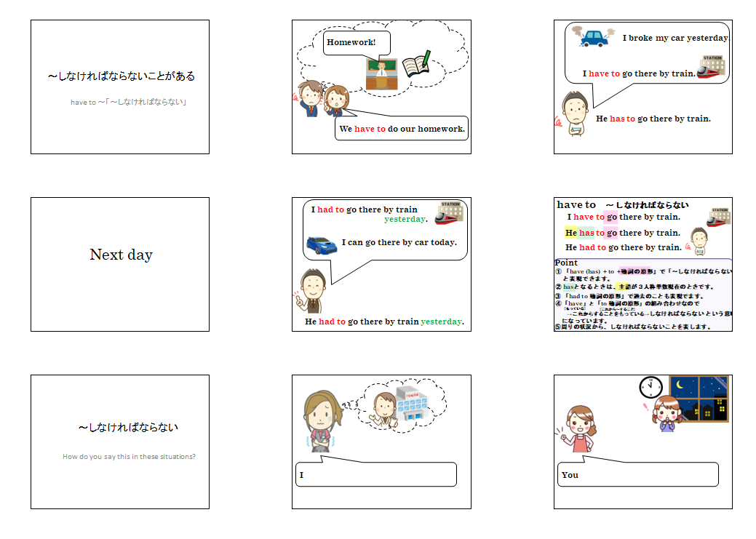Click the night sky window image

click(x=699, y=399)
